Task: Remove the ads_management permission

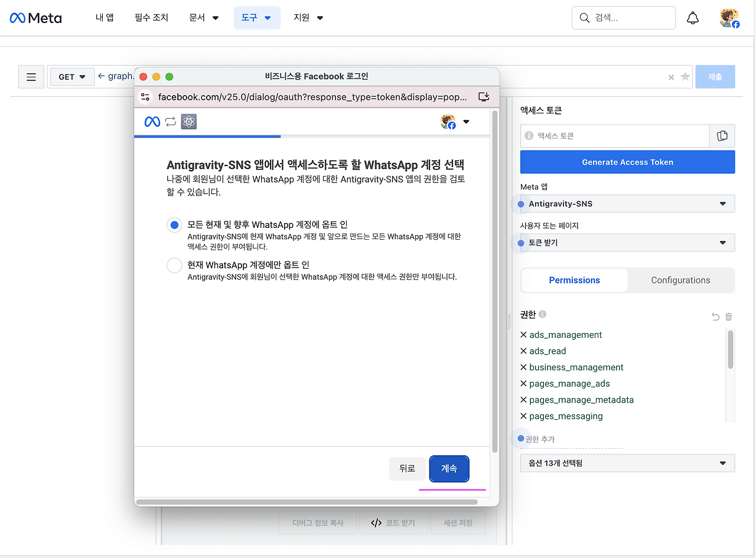Action: [x=523, y=335]
